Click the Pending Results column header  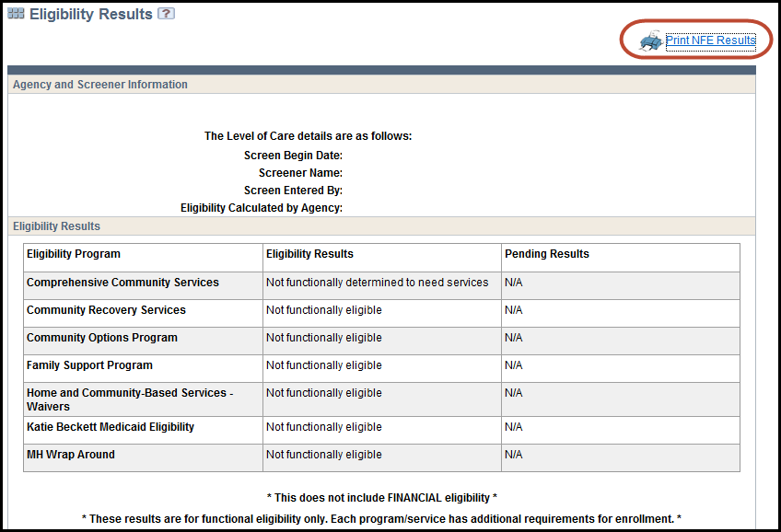coord(547,254)
